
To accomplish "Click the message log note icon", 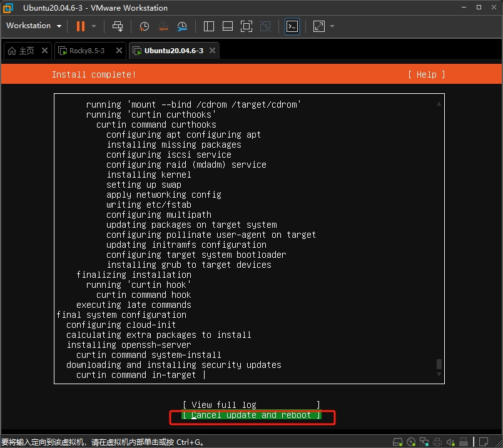I will [484, 442].
